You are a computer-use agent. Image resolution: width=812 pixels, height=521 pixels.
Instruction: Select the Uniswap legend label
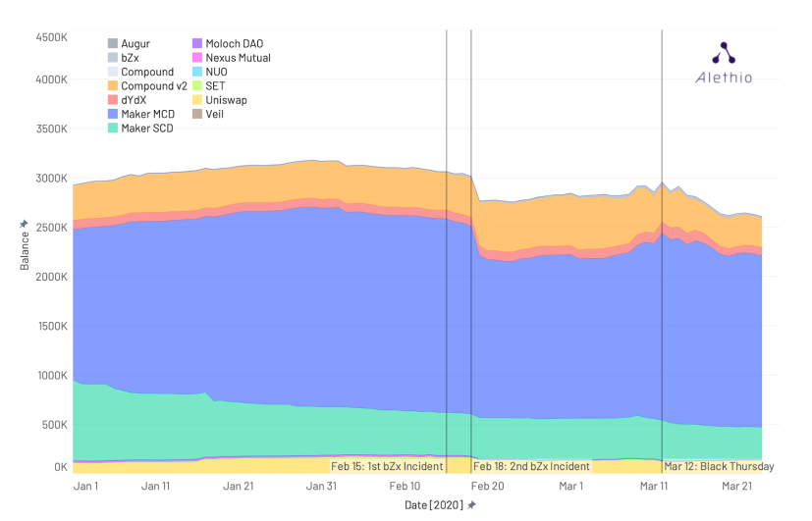click(226, 100)
